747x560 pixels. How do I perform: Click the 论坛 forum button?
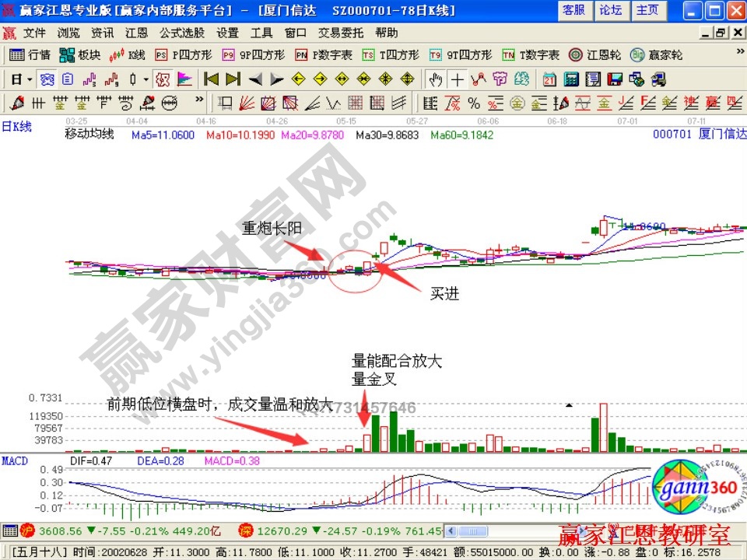612,10
